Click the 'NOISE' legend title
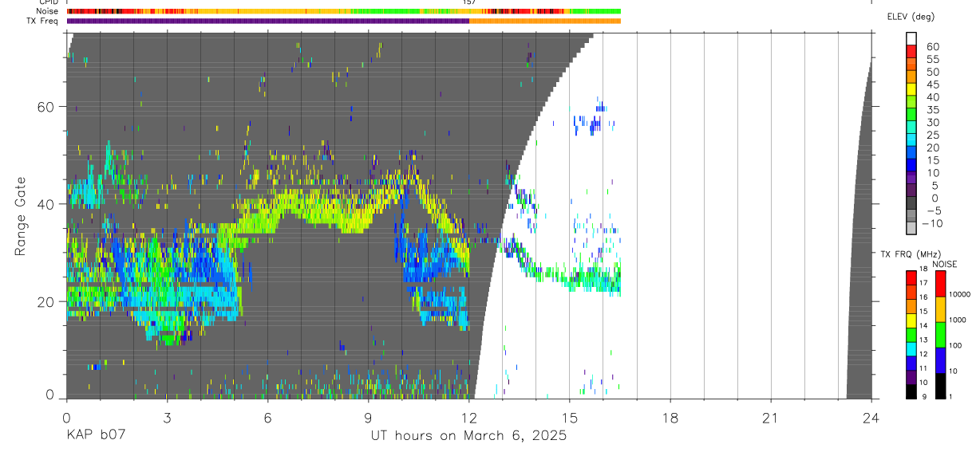Image resolution: width=980 pixels, height=452 pixels. click(945, 265)
